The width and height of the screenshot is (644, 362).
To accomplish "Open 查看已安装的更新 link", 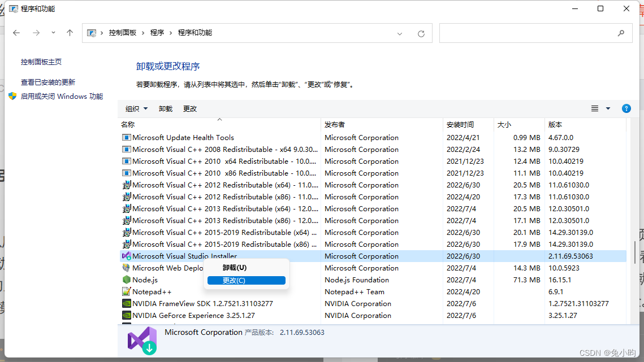I will [x=48, y=82].
